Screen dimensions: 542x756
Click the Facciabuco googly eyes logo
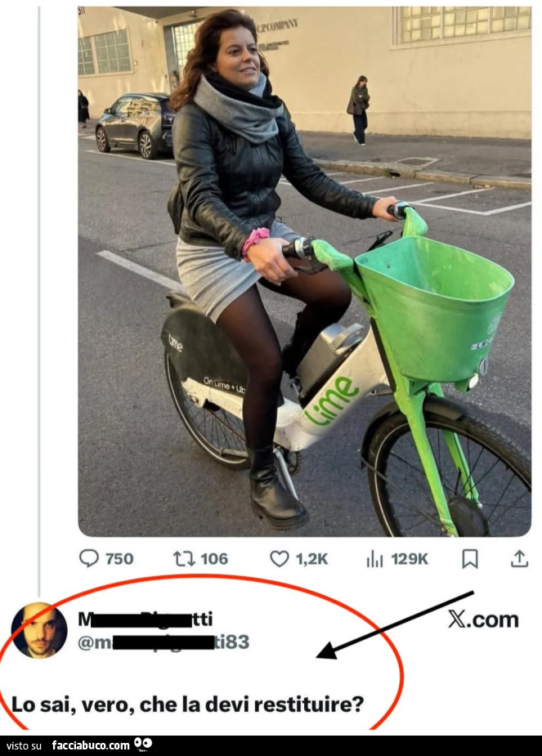pyautogui.click(x=143, y=744)
